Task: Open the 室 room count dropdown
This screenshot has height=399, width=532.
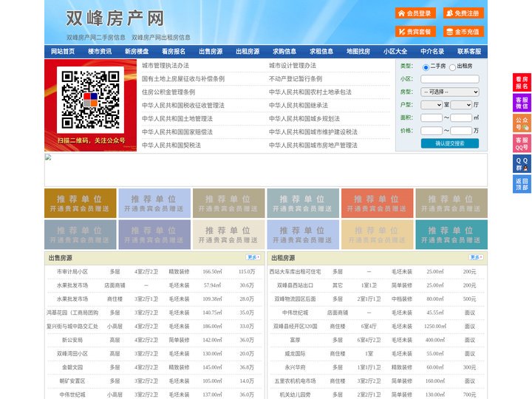Action: point(432,105)
